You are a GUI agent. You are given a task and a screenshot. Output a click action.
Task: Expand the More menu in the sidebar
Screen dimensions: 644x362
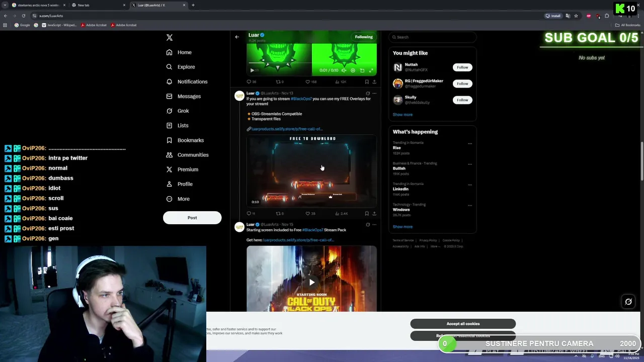(178, 199)
